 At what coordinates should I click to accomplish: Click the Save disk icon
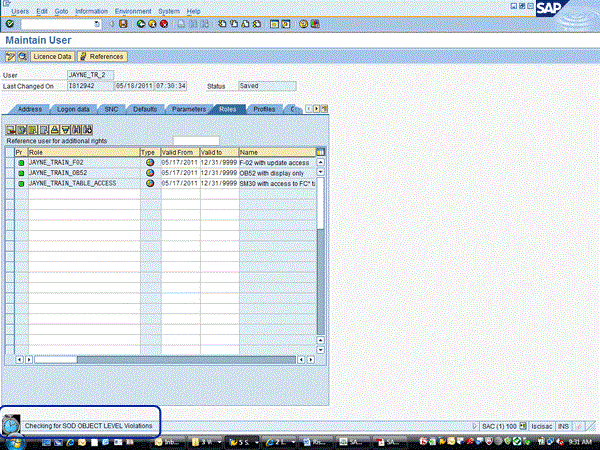point(125,23)
